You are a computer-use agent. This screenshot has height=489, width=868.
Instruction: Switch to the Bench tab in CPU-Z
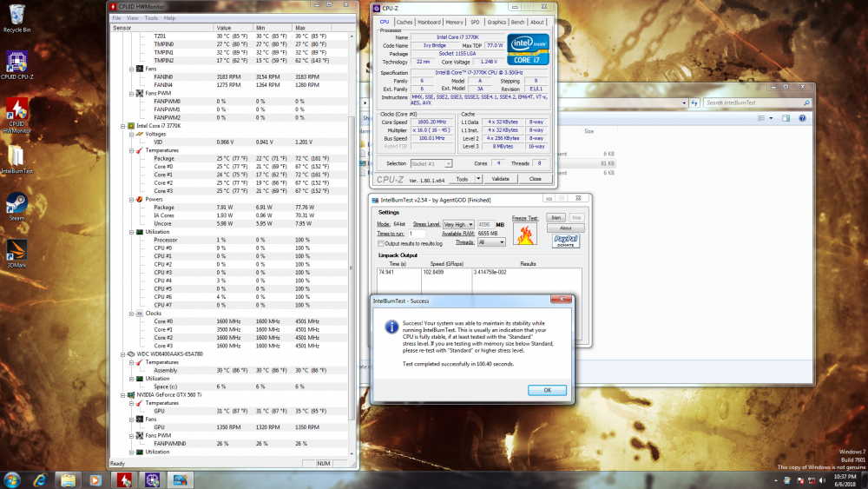click(x=517, y=23)
